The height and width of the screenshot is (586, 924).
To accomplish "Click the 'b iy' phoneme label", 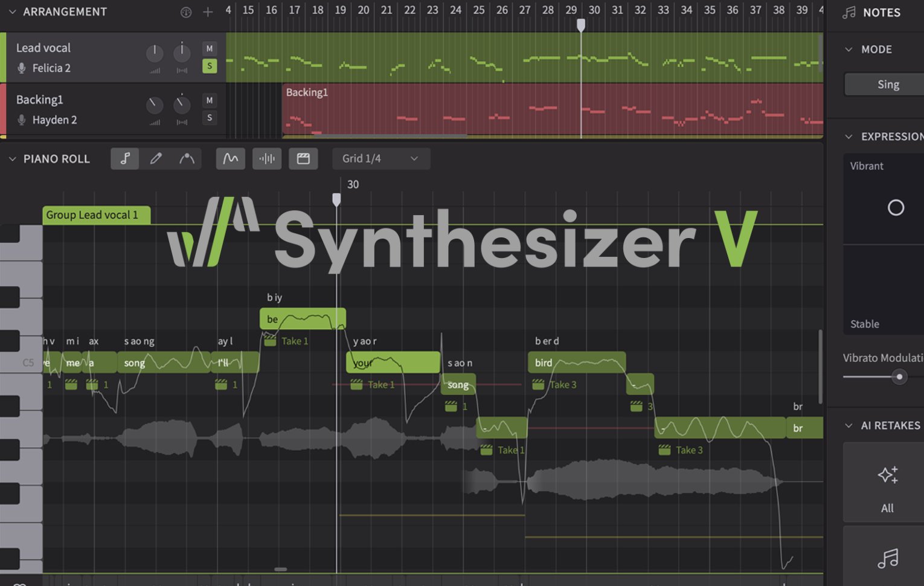I will [275, 297].
